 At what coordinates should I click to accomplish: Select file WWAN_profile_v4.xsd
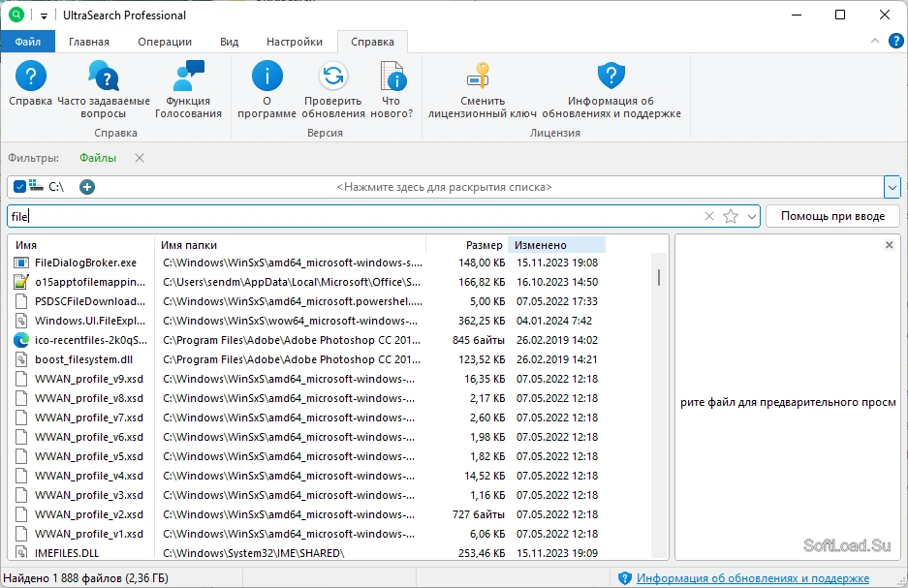point(88,476)
